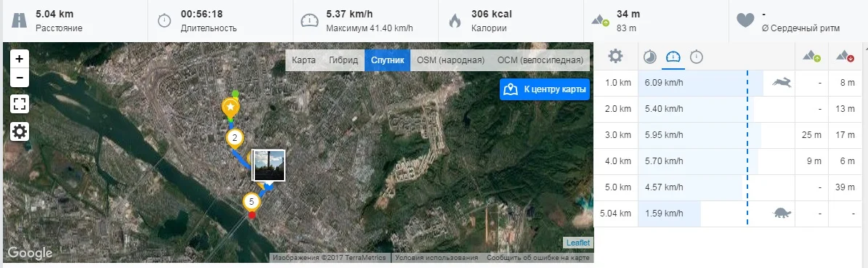Viewport: 868px width, 268px height.
Task: Open the Leaflet attribution link
Action: pyautogui.click(x=578, y=243)
